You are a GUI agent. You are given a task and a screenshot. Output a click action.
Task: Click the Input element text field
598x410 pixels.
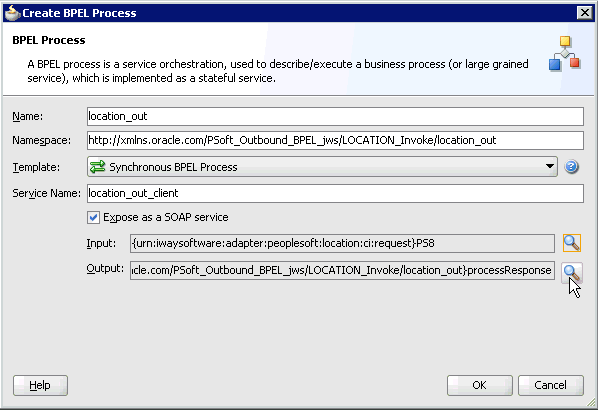[342, 243]
